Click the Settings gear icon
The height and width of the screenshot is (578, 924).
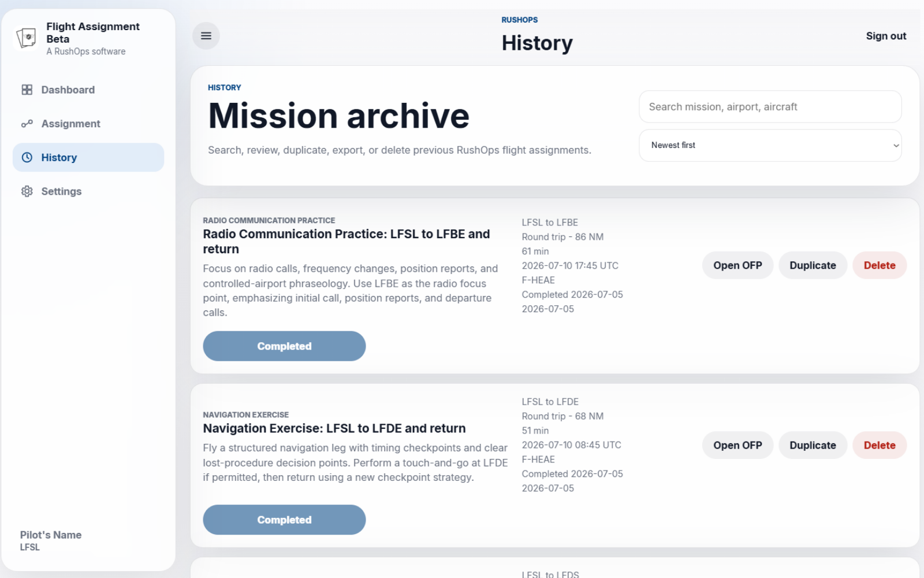(x=27, y=191)
